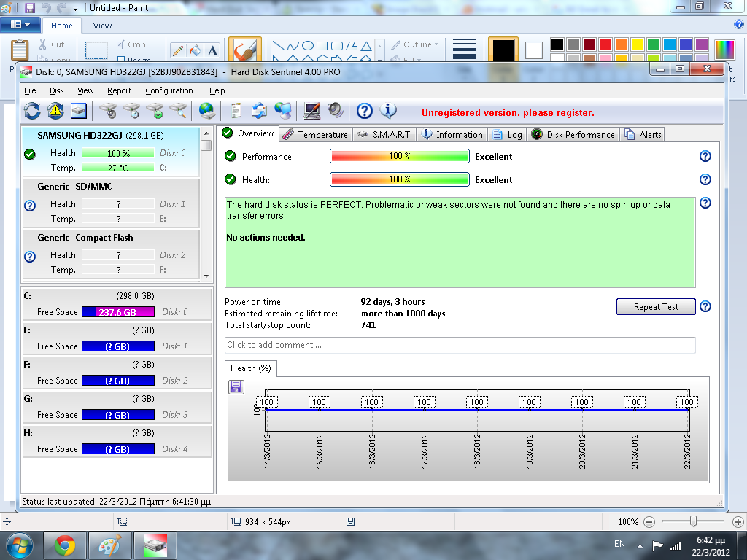Click the globe with monitor toolbar icon
The image size is (747, 560).
pyautogui.click(x=283, y=111)
